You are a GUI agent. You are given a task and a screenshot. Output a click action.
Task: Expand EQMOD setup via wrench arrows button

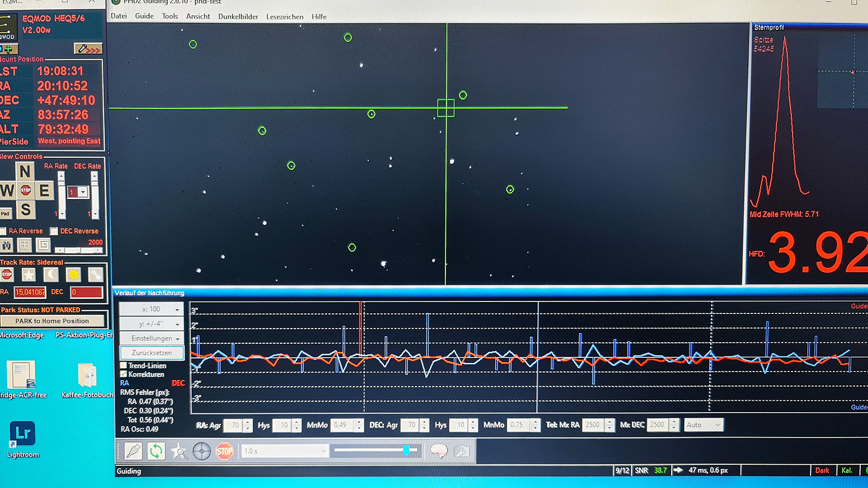pyautogui.click(x=88, y=49)
